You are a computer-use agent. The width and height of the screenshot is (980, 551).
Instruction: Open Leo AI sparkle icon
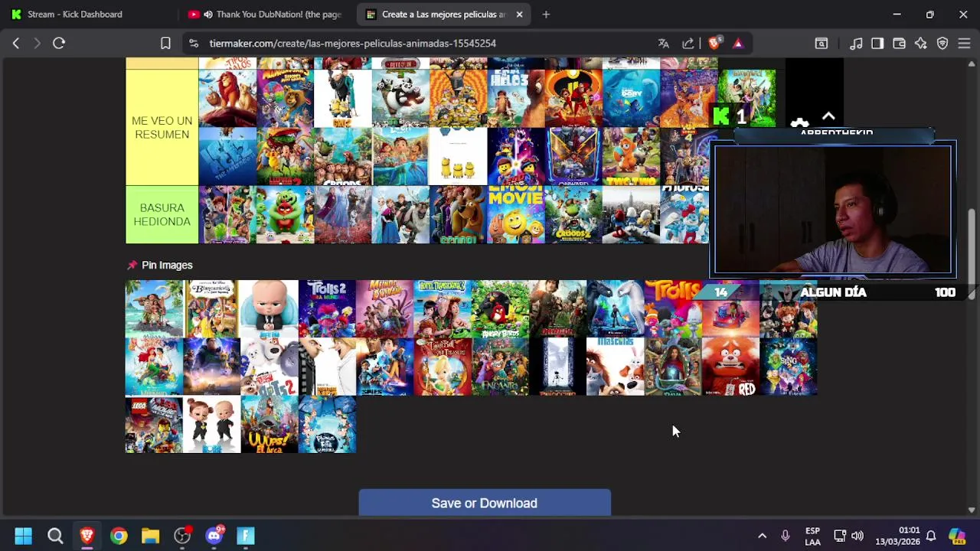point(921,44)
